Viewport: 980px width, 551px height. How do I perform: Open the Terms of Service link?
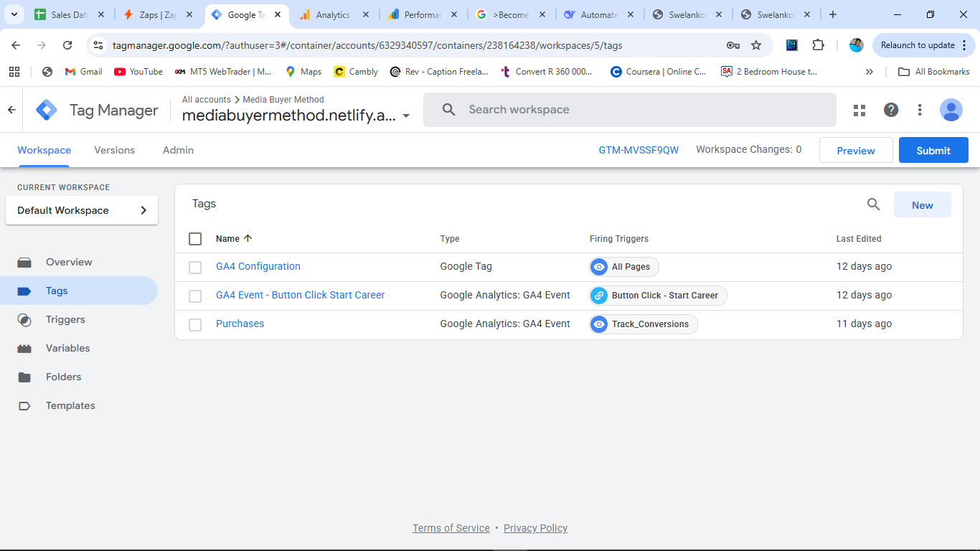pyautogui.click(x=451, y=528)
